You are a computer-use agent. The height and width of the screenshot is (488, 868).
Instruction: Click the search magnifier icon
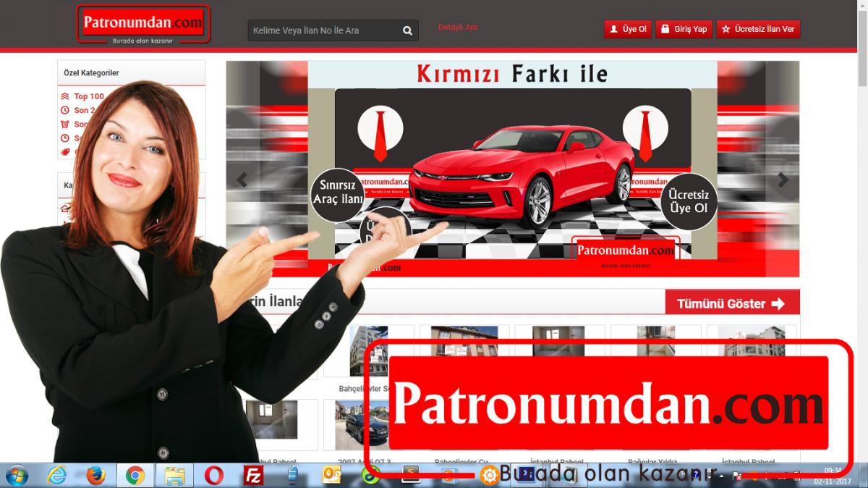pyautogui.click(x=407, y=30)
